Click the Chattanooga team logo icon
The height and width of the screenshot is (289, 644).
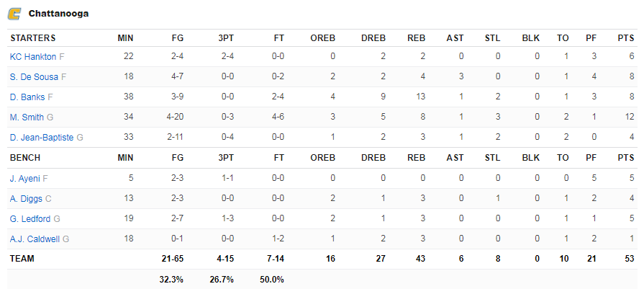pos(14,14)
